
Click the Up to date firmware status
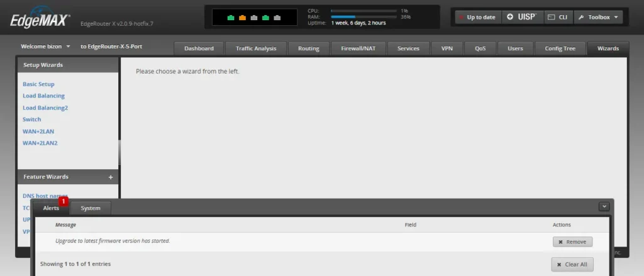click(x=477, y=17)
